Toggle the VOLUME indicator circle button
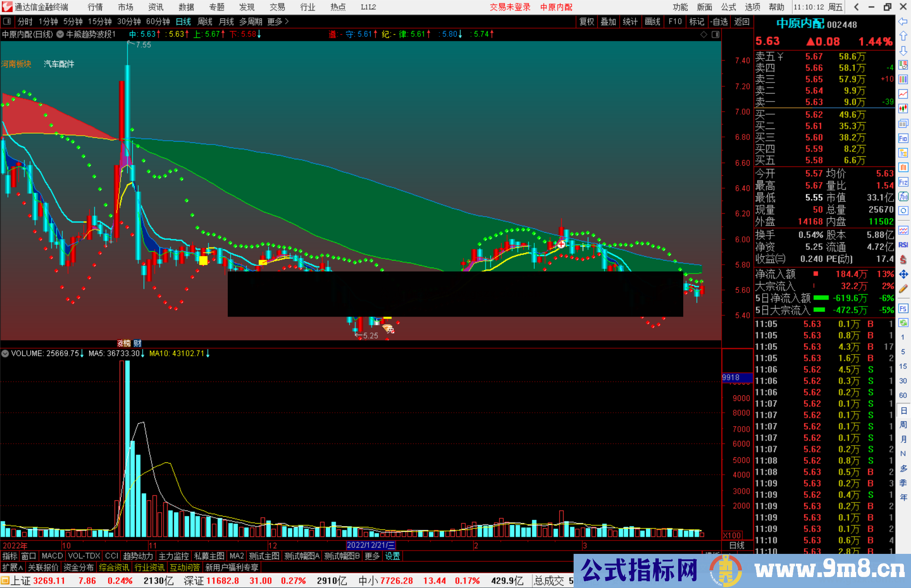This screenshot has width=911, height=588. pos(5,354)
